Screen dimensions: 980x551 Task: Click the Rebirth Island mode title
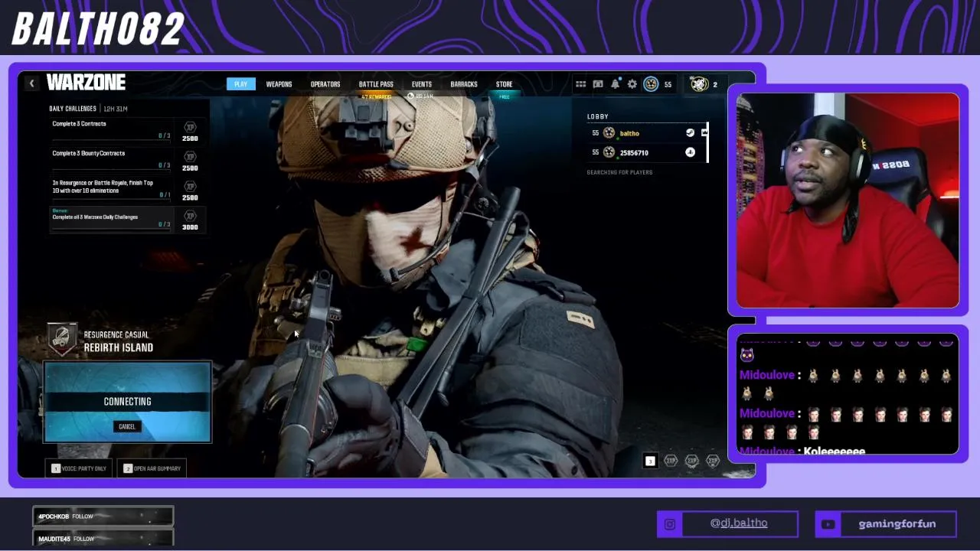pyautogui.click(x=119, y=347)
